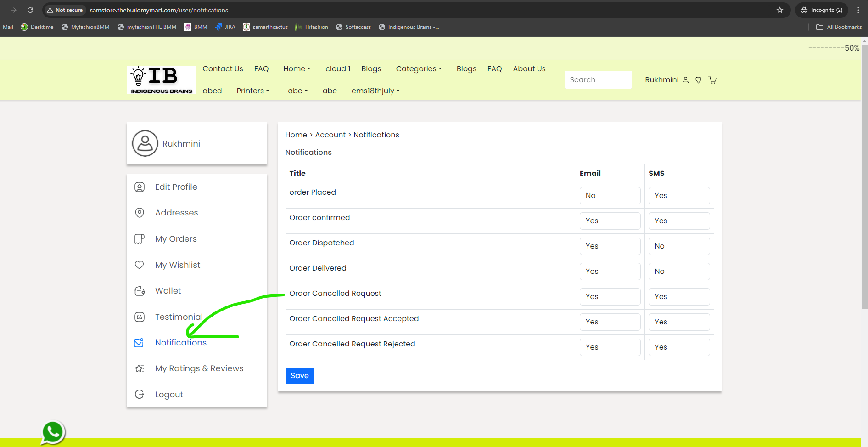Click the Edit Profile sidebar icon
This screenshot has width=868, height=447.
(x=140, y=187)
